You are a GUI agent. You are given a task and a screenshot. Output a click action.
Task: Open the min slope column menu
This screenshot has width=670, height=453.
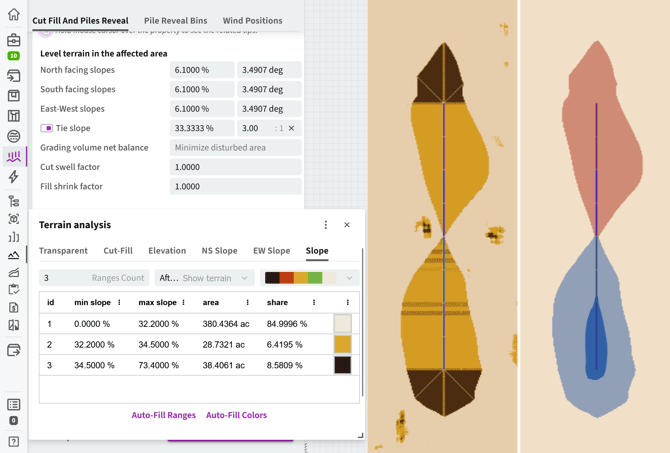[120, 302]
